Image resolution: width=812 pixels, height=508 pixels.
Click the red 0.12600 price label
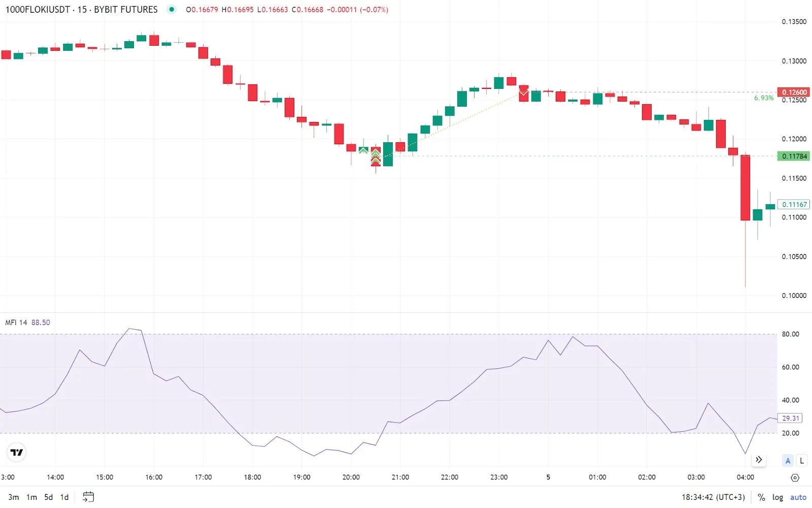(794, 92)
